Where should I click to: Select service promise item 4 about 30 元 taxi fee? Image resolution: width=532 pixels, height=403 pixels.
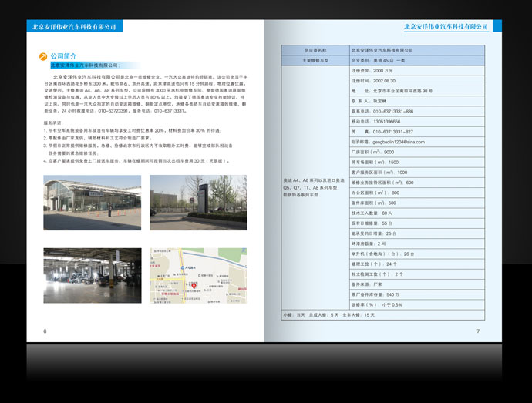pyautogui.click(x=136, y=161)
